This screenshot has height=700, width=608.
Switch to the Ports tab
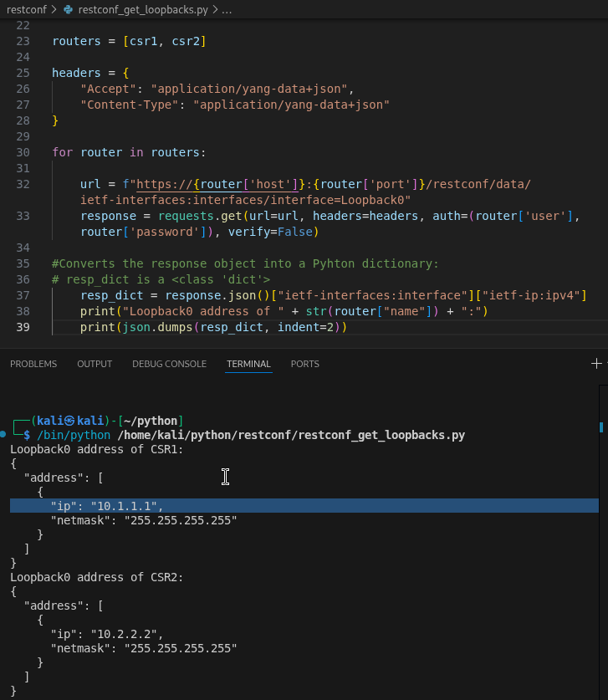pyautogui.click(x=305, y=364)
